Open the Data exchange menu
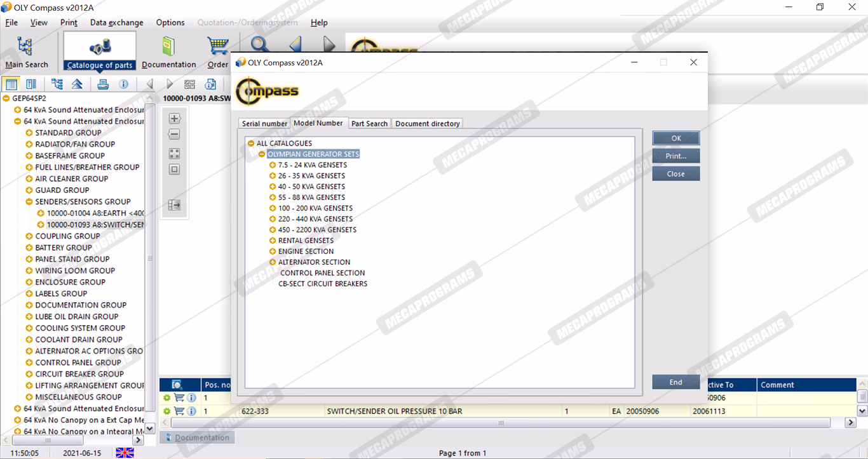The image size is (868, 459). pos(116,23)
